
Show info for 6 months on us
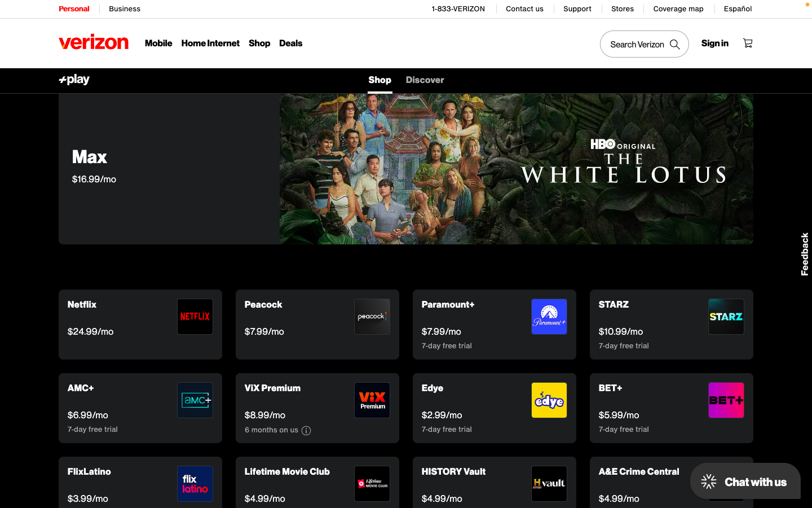coord(306,431)
